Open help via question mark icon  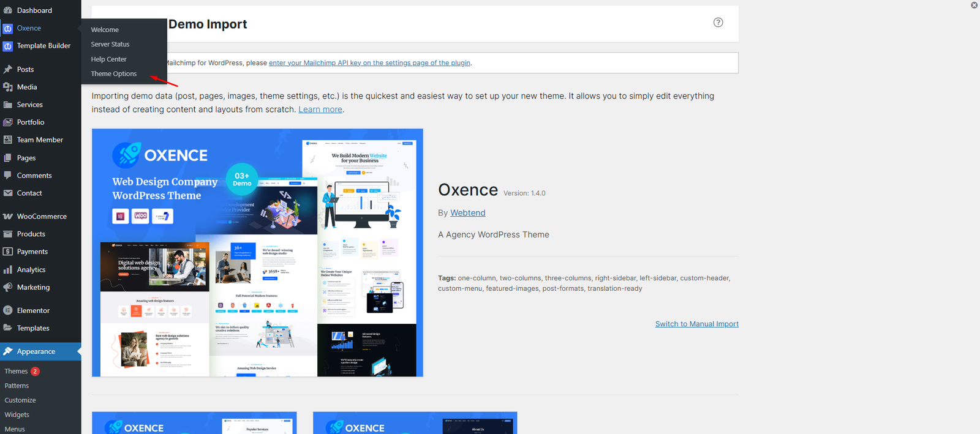(718, 23)
